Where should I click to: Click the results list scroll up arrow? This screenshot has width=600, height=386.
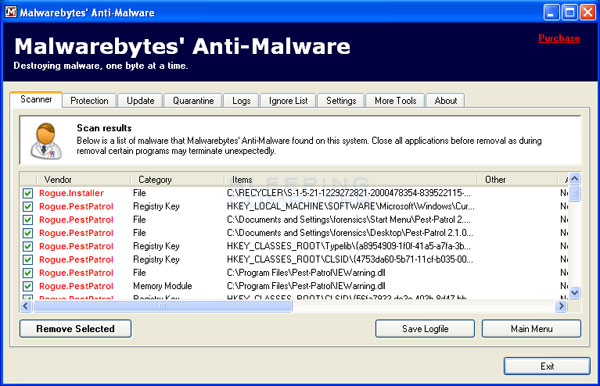(575, 179)
